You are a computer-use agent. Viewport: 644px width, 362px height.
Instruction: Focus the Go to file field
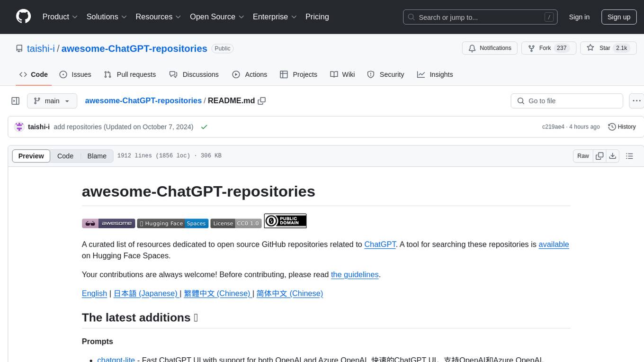[567, 101]
